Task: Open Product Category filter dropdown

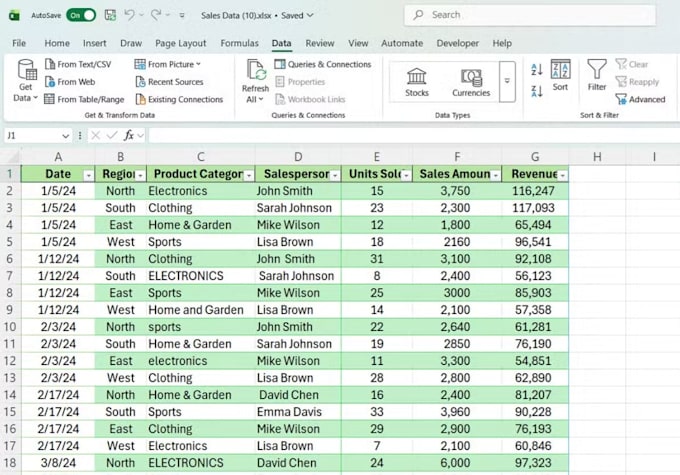Action: click(x=249, y=175)
